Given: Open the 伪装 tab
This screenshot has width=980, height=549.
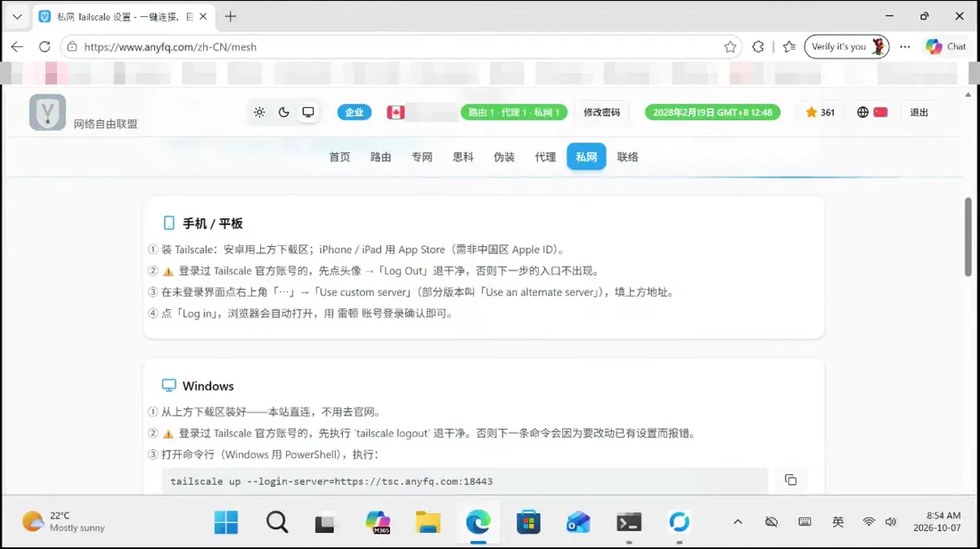Looking at the screenshot, I should 503,157.
